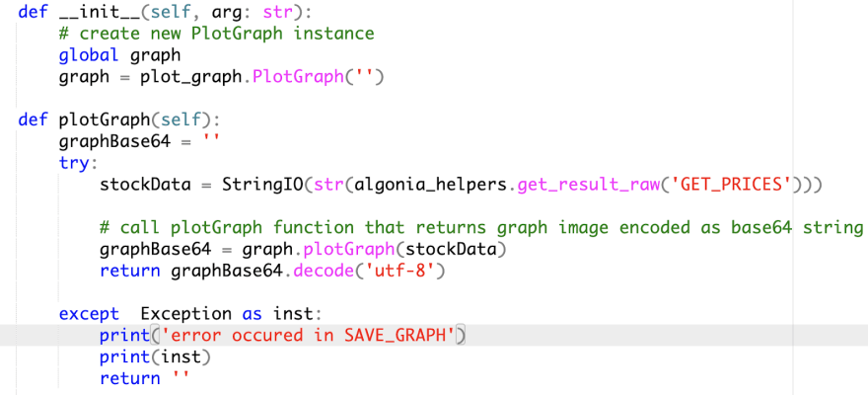Click the 'utf-8' string literal
868x395 pixels.
(x=399, y=271)
